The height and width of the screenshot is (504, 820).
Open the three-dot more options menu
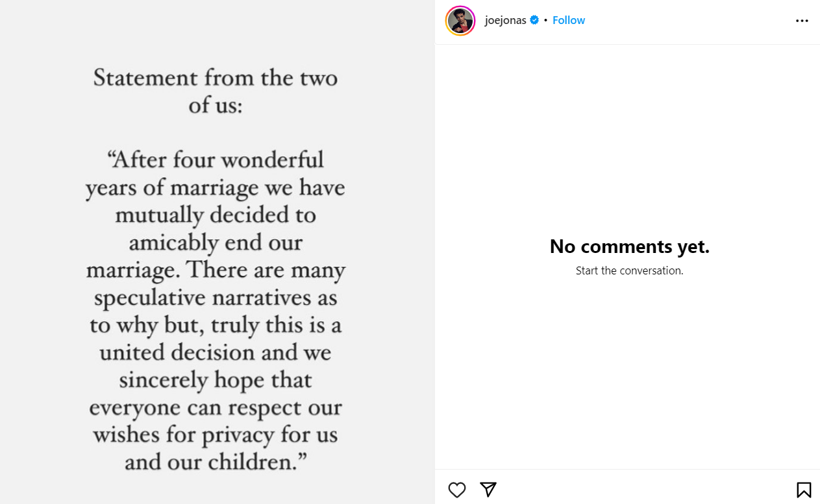pyautogui.click(x=802, y=21)
